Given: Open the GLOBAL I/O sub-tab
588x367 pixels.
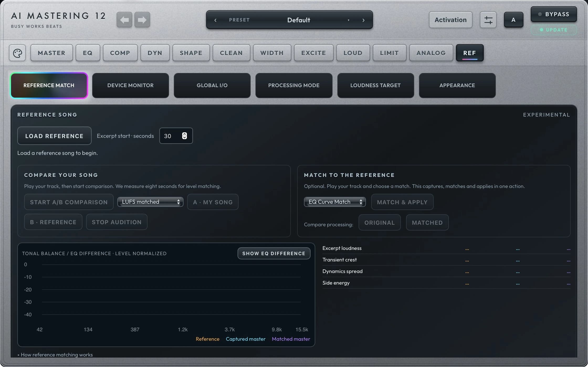Looking at the screenshot, I should pyautogui.click(x=212, y=85).
